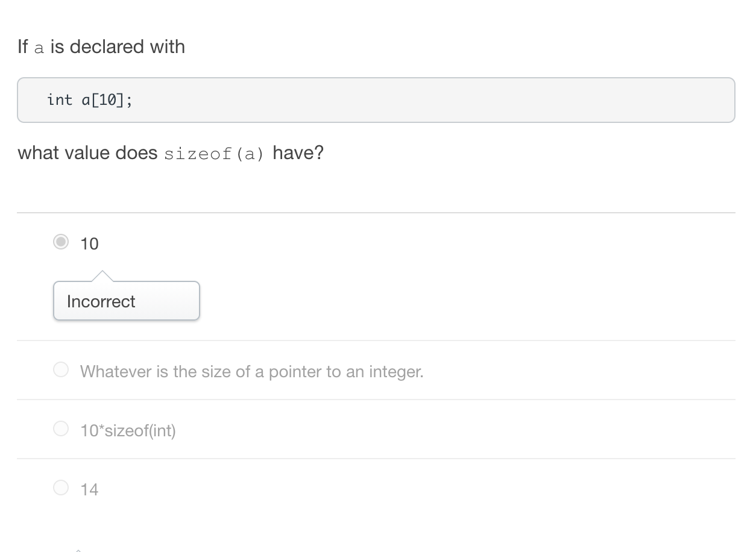Viewport: 756px width, 552px height.
Task: Choose the pointer to an integer radio option
Action: point(61,369)
